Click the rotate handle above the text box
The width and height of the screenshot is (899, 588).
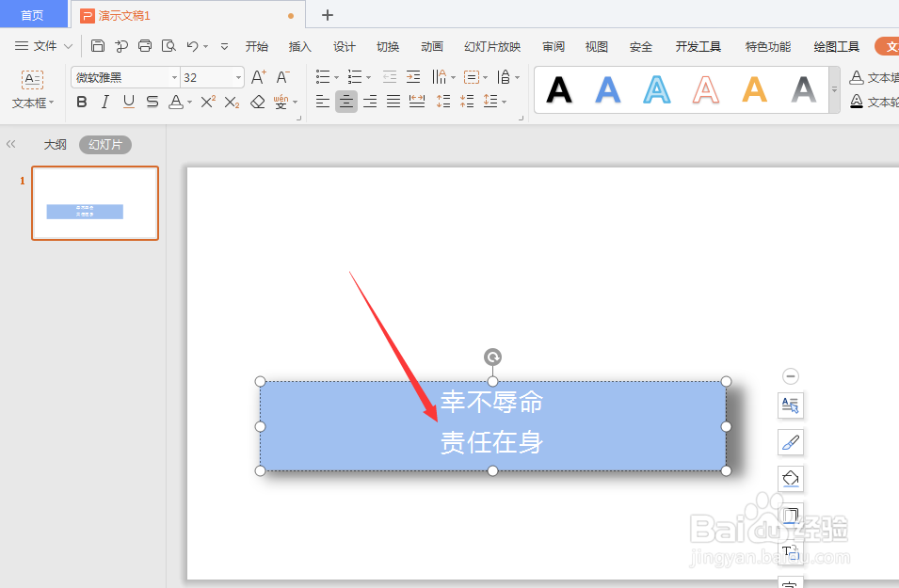[x=492, y=358]
